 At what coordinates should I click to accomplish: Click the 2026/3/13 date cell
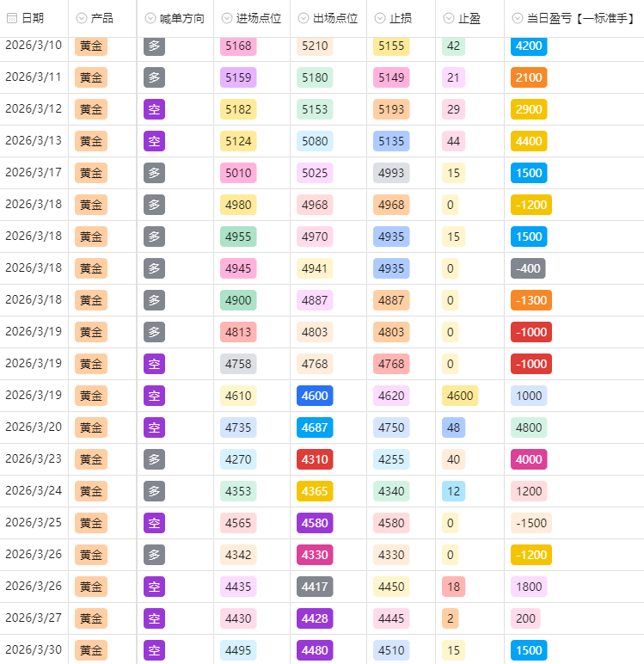[x=34, y=141]
